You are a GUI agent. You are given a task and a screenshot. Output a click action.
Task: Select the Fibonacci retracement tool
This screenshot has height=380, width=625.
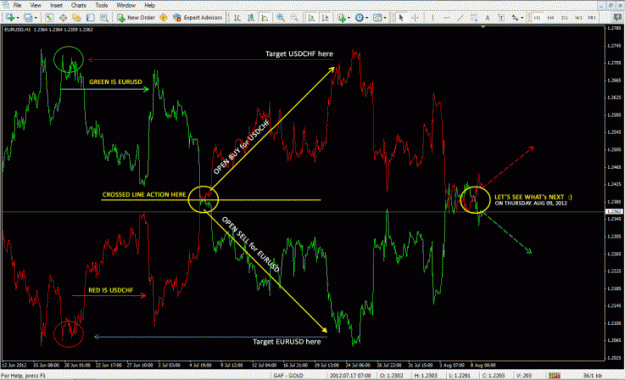point(474,18)
